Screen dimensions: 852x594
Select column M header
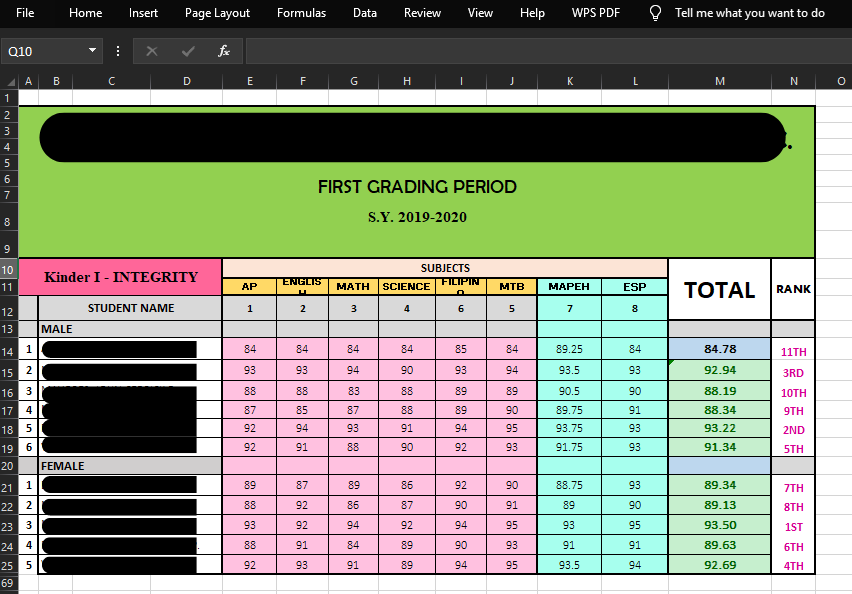(x=719, y=82)
